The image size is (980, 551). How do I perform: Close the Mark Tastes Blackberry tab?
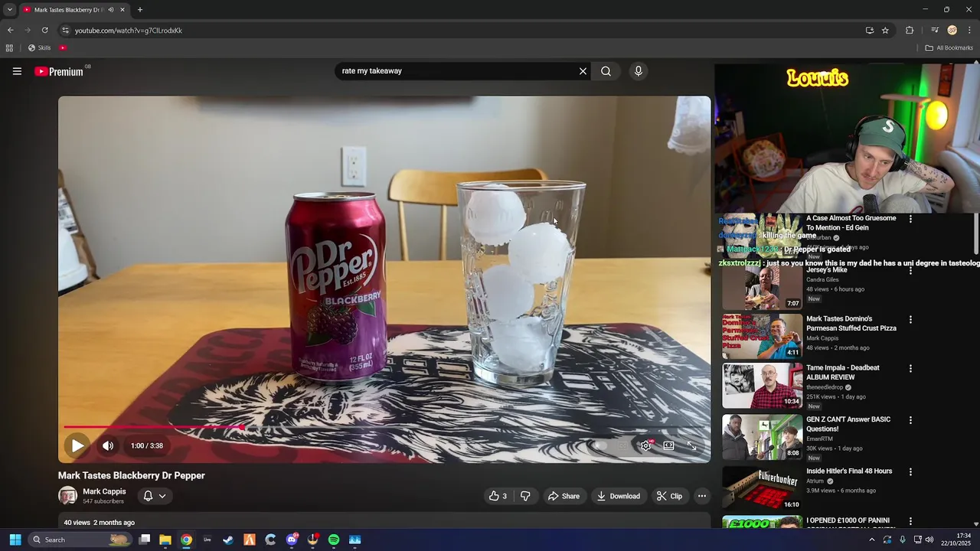click(122, 10)
